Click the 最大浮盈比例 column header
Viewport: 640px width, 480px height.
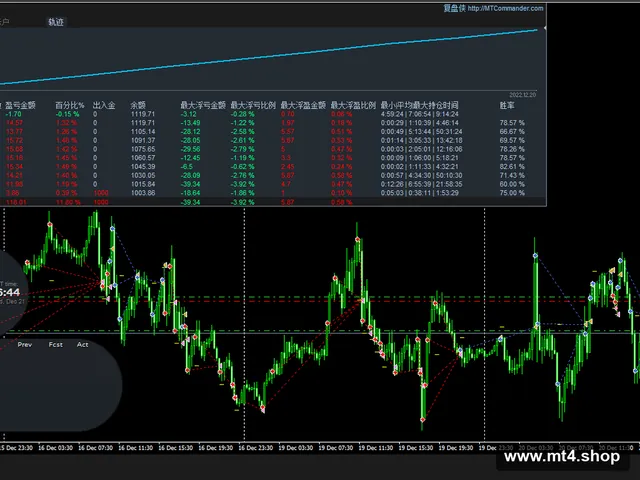click(x=353, y=105)
